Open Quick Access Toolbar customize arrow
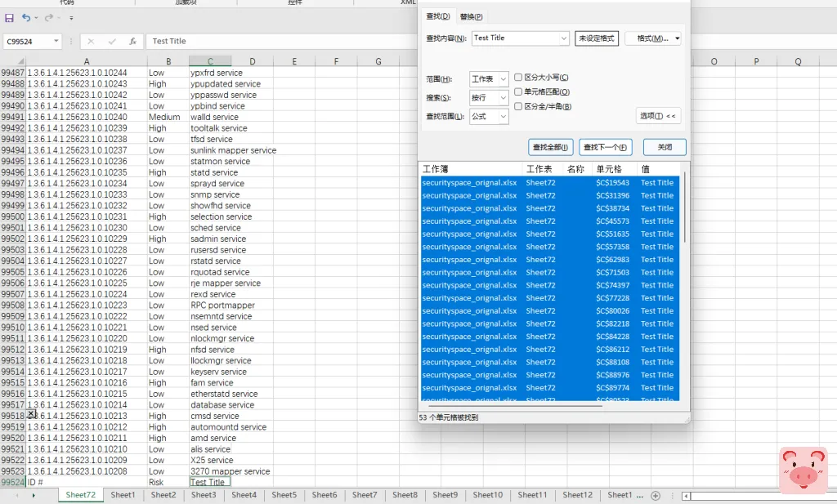 point(71,18)
